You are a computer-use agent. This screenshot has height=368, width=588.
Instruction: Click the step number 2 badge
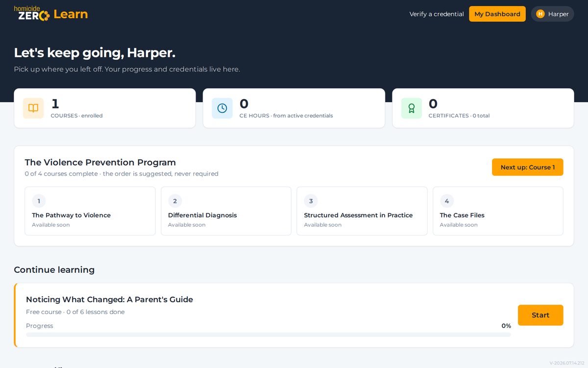(x=175, y=201)
